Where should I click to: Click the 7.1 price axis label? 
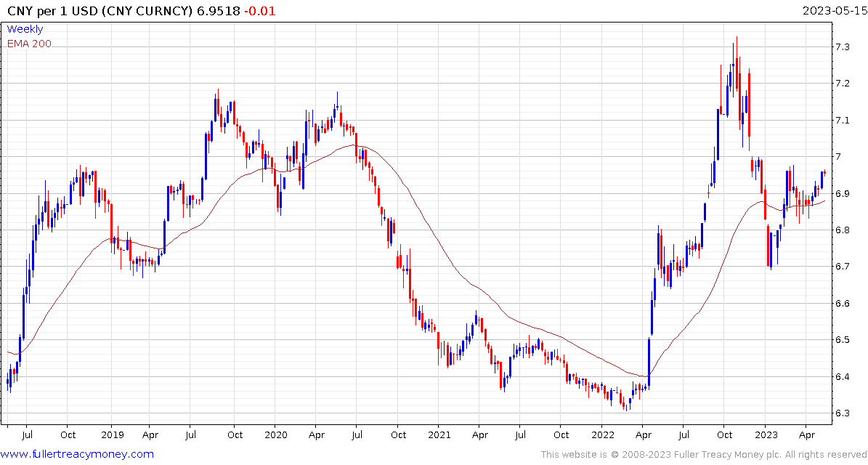click(x=841, y=120)
